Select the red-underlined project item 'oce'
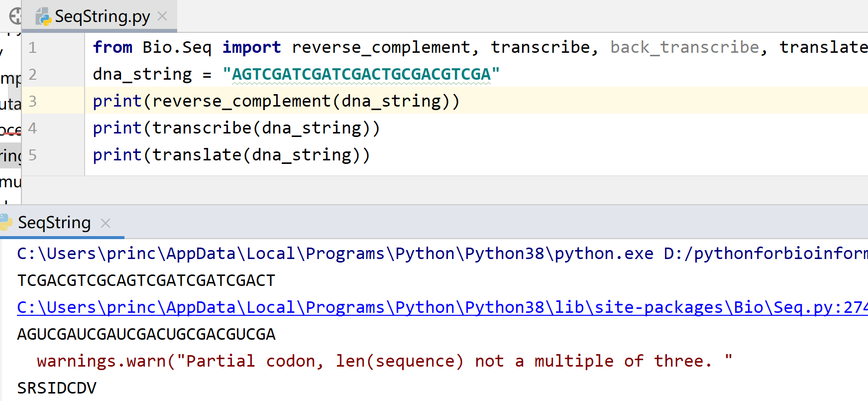This screenshot has width=868, height=401. 11,129
